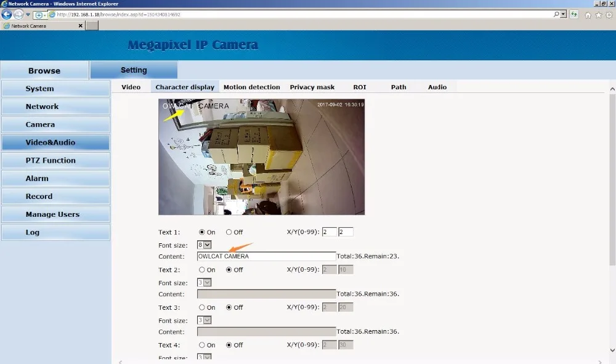Image resolution: width=616 pixels, height=364 pixels.
Task: Click the Text 4 Y coordinate field showing 30
Action: coord(346,345)
